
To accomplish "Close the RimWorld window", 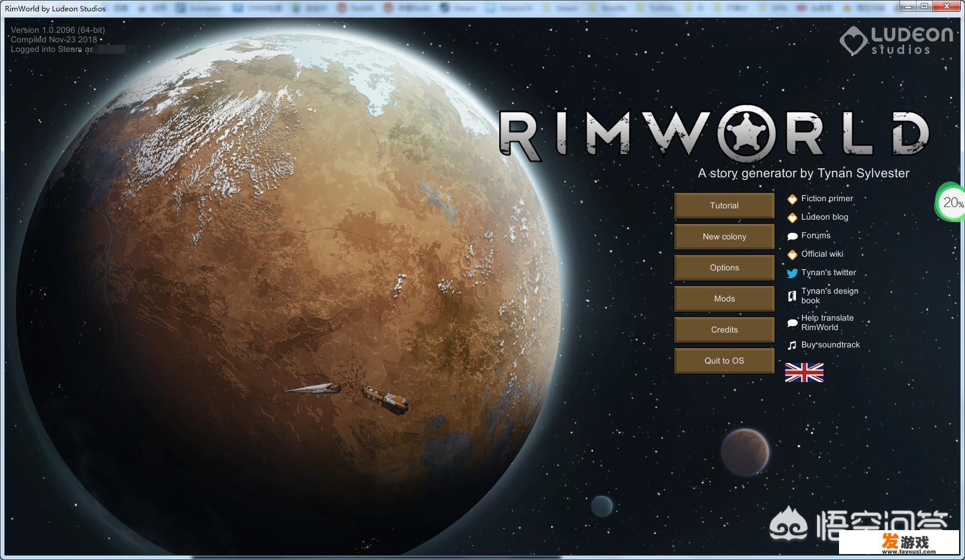I will tap(945, 6).
